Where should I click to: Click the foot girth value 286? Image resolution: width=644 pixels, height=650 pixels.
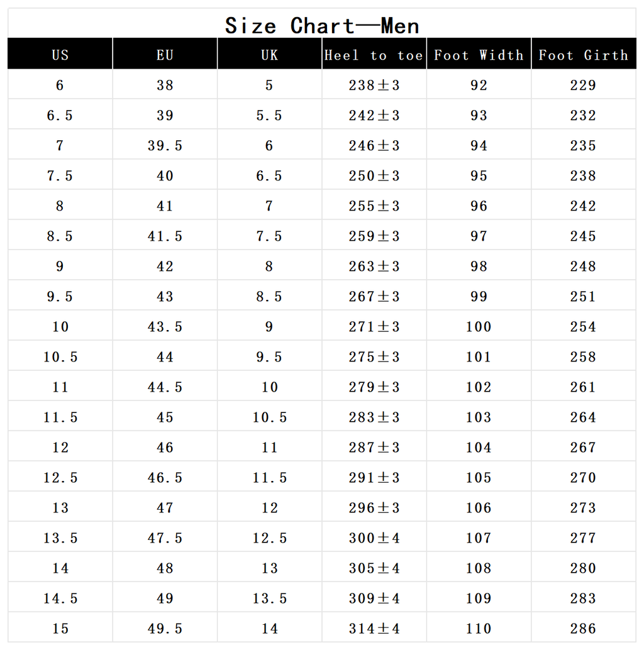(584, 628)
